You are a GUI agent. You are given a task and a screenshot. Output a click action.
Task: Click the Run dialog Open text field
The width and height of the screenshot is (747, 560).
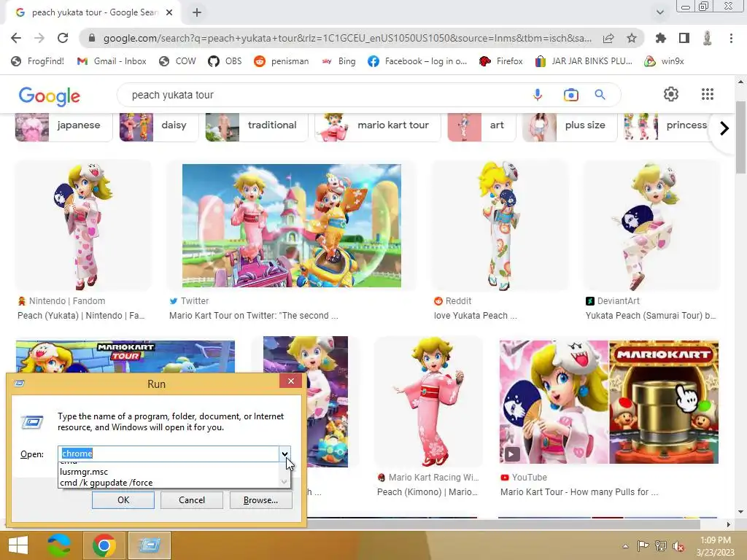tap(169, 454)
